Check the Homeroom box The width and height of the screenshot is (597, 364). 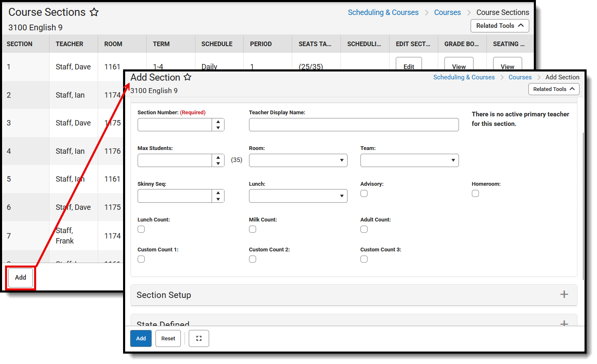point(475,193)
